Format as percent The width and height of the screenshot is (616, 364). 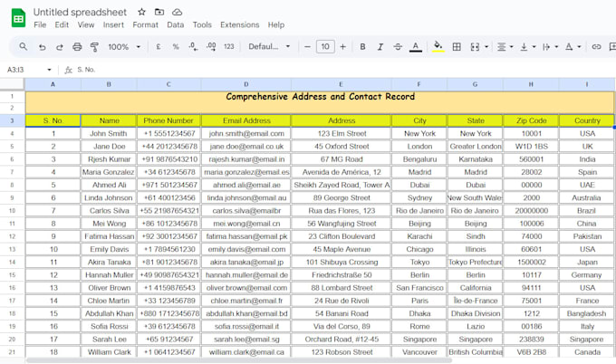coord(176,47)
